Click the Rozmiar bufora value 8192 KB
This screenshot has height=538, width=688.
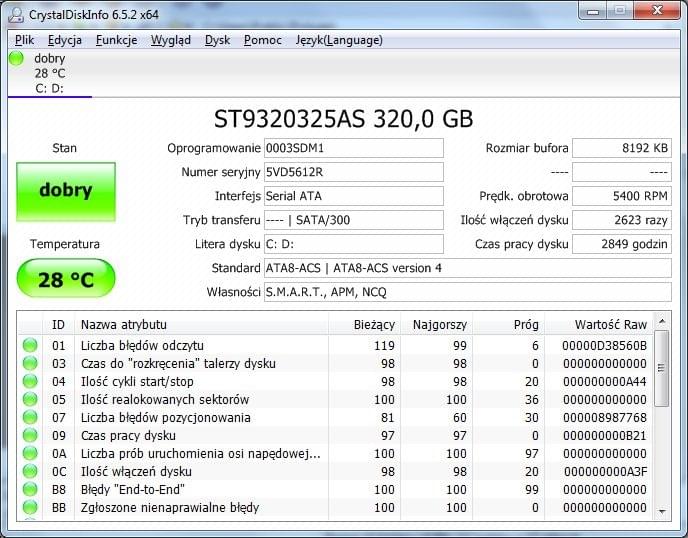622,148
